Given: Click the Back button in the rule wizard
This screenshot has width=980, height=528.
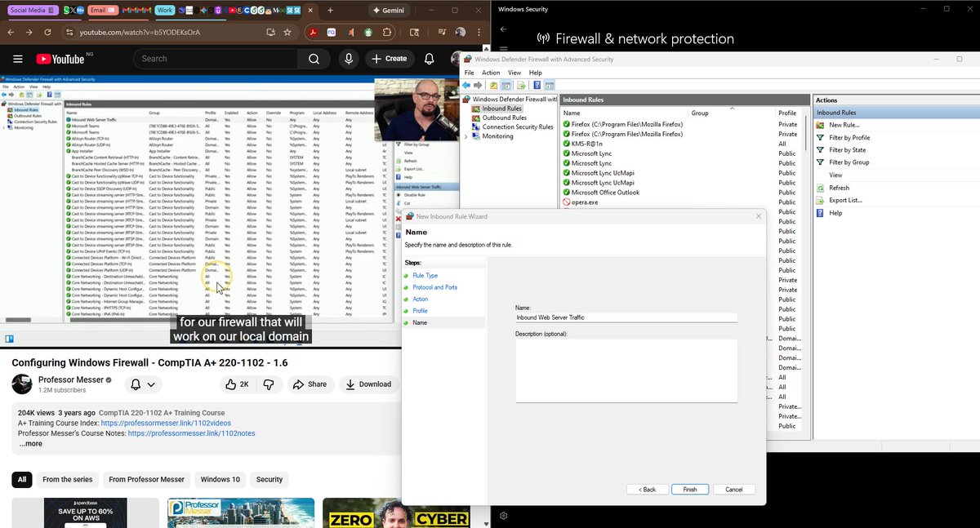Looking at the screenshot, I should click(647, 490).
